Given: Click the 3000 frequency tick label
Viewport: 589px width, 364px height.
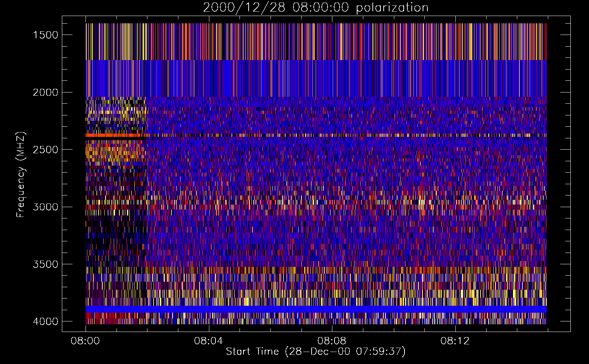Looking at the screenshot, I should pos(46,207).
